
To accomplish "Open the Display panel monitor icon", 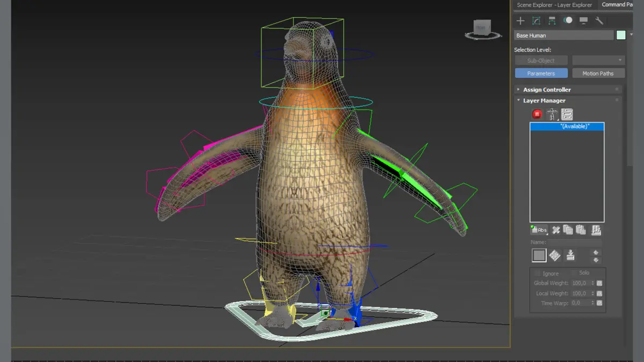I will [x=583, y=21].
